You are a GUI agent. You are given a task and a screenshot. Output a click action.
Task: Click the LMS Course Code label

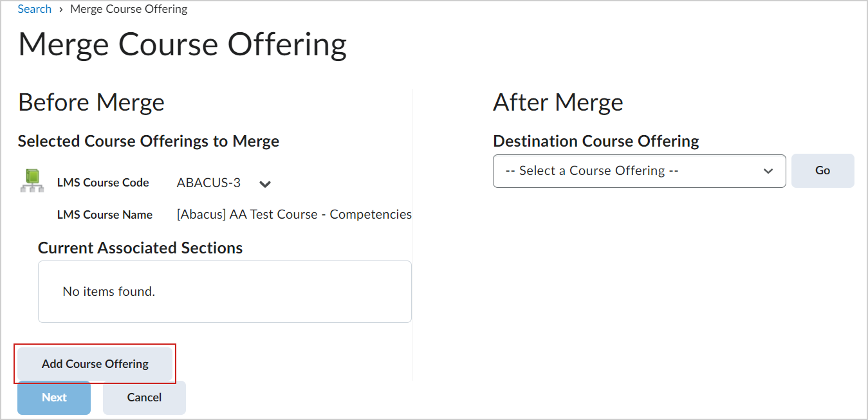tap(103, 183)
